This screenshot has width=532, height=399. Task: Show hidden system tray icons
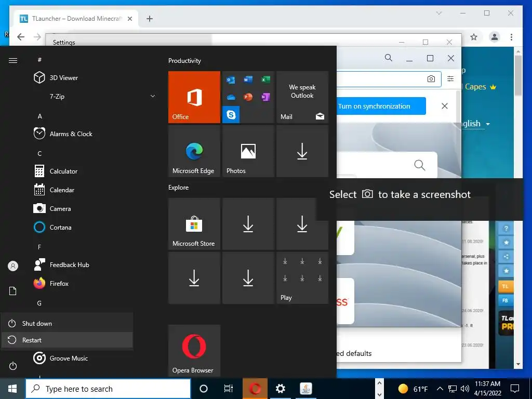click(440, 389)
